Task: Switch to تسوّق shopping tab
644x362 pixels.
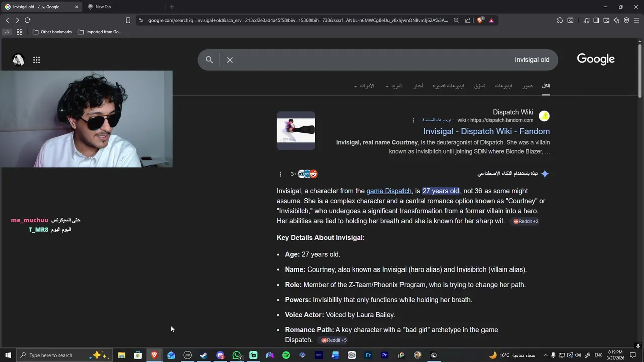Action: tap(479, 86)
